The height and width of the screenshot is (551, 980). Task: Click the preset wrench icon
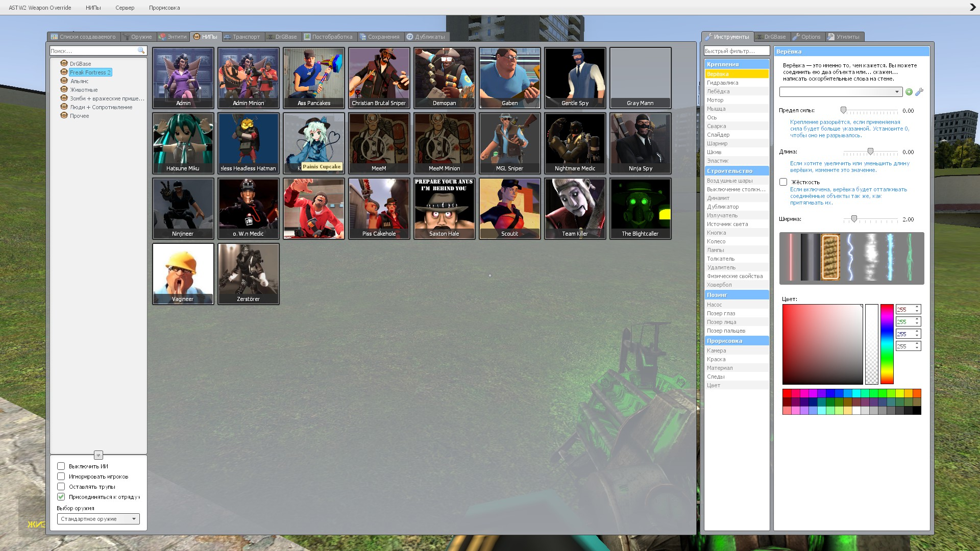919,92
